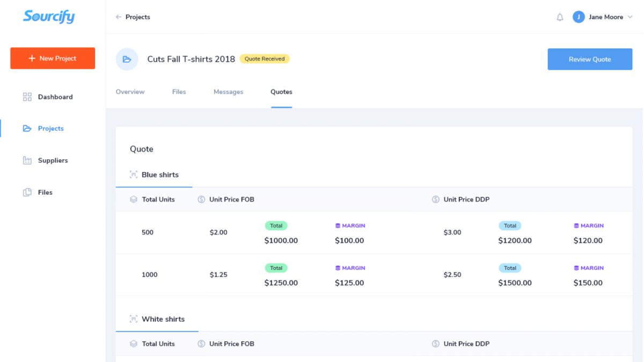Screen dimensions: 644x362
Task: Click the Dashboard grid icon in sidebar
Action: point(27,97)
